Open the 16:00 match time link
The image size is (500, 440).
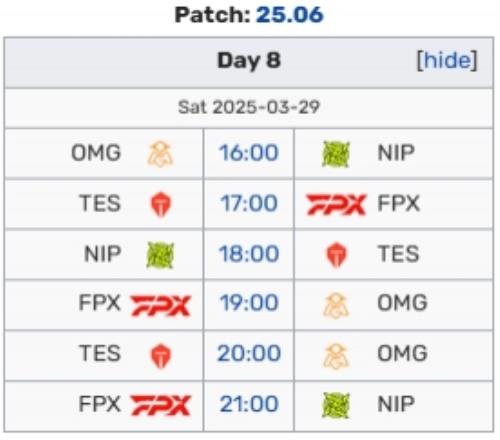click(249, 153)
